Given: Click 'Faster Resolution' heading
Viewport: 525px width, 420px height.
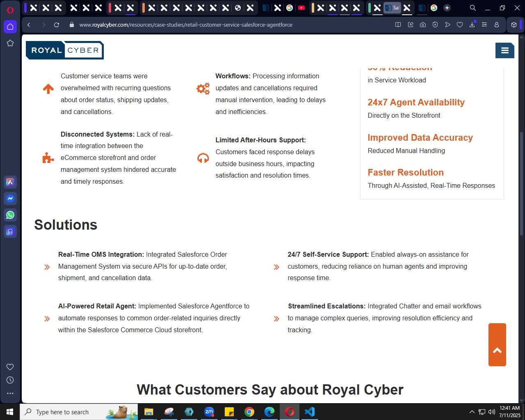Looking at the screenshot, I should 406,173.
